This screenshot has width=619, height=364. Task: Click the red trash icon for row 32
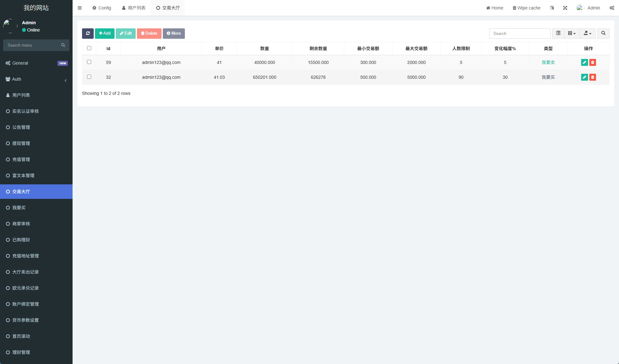(592, 77)
